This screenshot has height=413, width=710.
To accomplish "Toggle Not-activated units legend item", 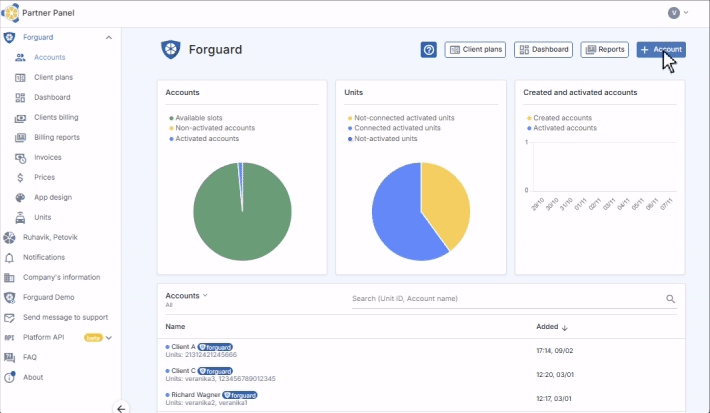I will (382, 139).
